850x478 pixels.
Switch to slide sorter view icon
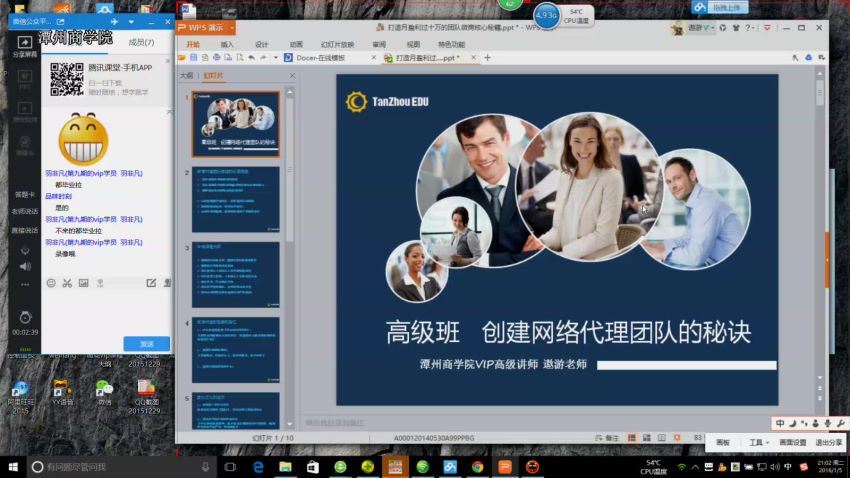pyautogui.click(x=647, y=438)
